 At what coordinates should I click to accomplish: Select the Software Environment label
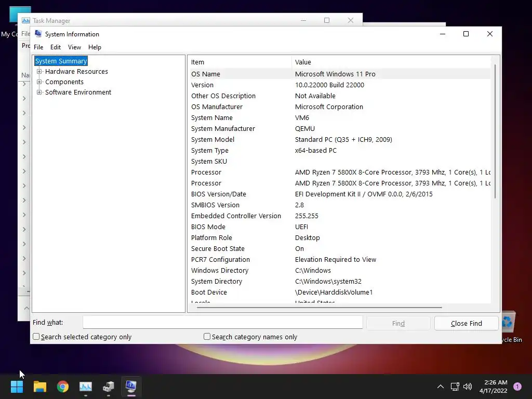(x=78, y=92)
